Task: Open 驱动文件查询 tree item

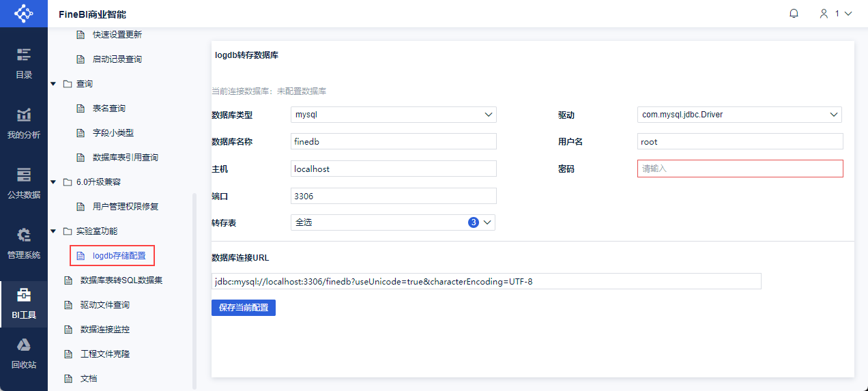Action: 105,305
